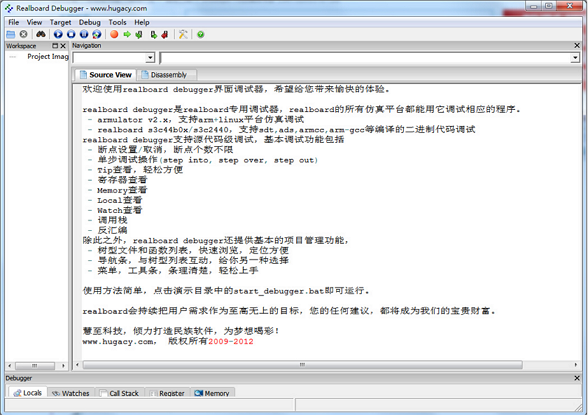Open the Debug menu

[x=90, y=22]
